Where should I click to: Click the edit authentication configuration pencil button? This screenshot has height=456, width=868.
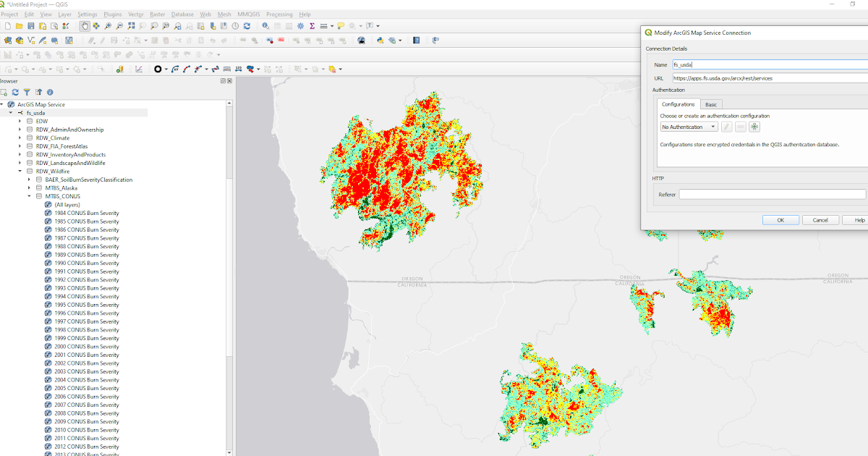coord(727,127)
